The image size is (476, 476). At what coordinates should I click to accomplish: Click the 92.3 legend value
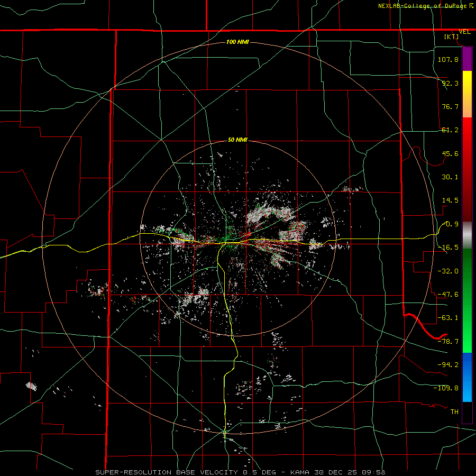tap(450, 83)
